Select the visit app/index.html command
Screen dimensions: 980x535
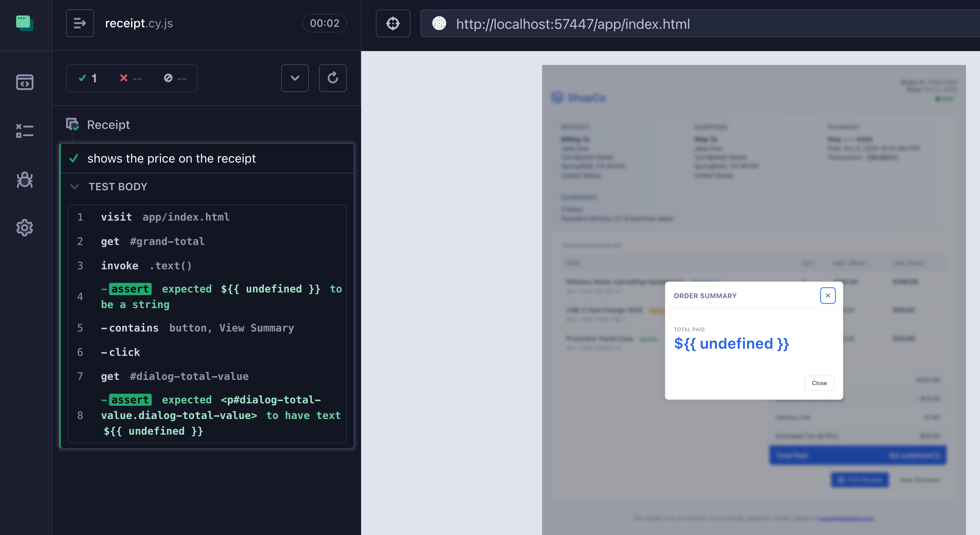pos(165,217)
